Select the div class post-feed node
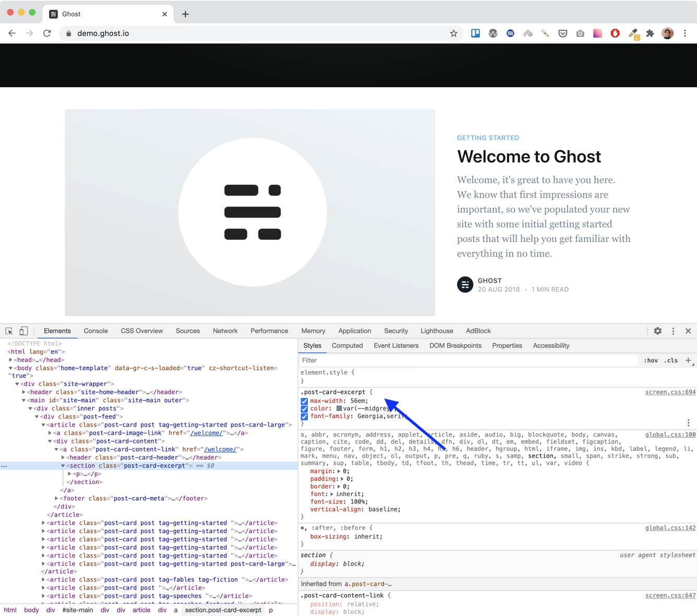Image resolution: width=697 pixels, height=616 pixels. tap(82, 417)
